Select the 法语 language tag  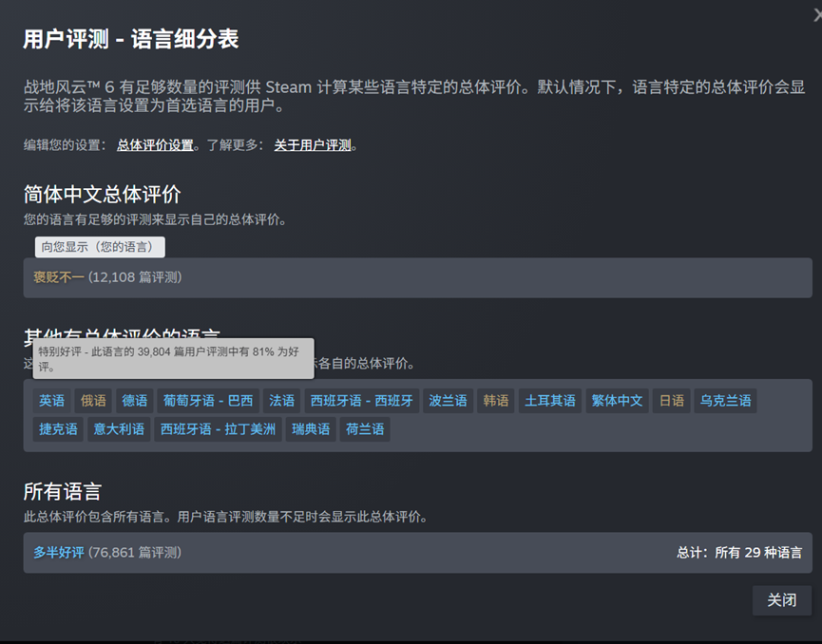tap(281, 401)
